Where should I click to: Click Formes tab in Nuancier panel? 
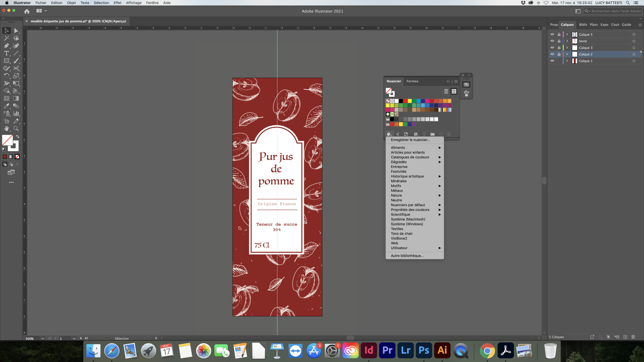[412, 81]
